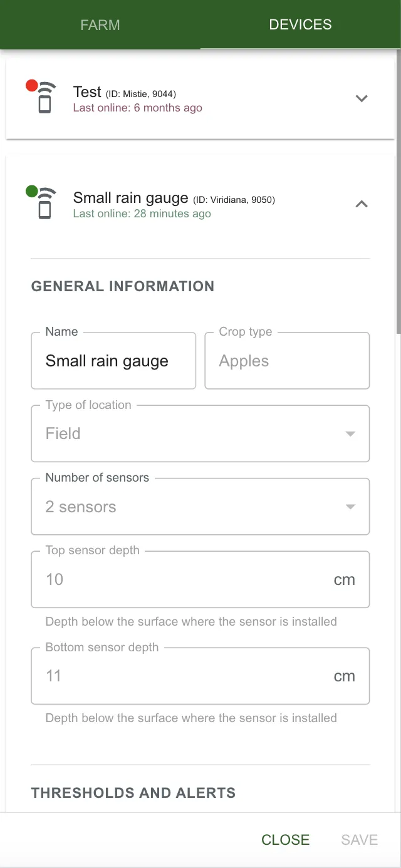Click the Name input field

pyautogui.click(x=113, y=361)
